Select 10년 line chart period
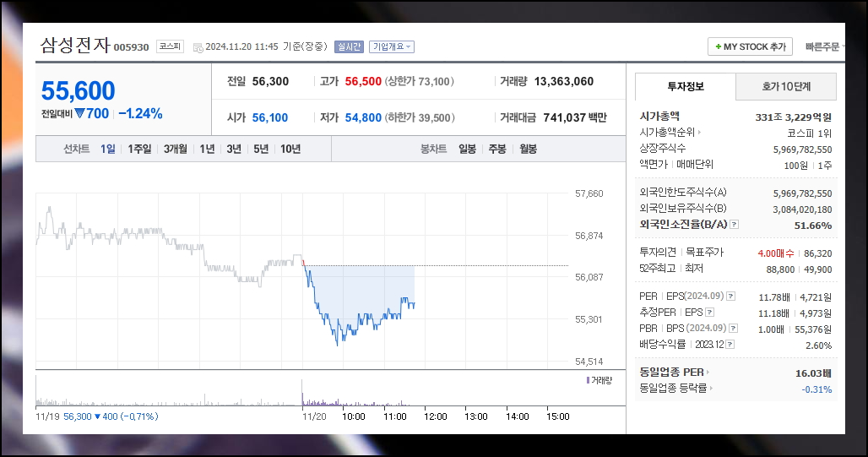The image size is (868, 457). (x=290, y=149)
